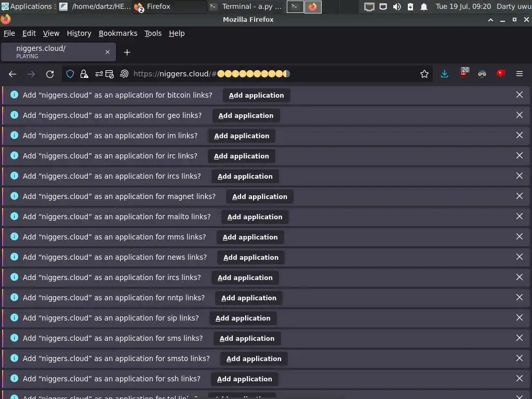
Task: Click the display monitor icon in system tray
Action: (369, 7)
